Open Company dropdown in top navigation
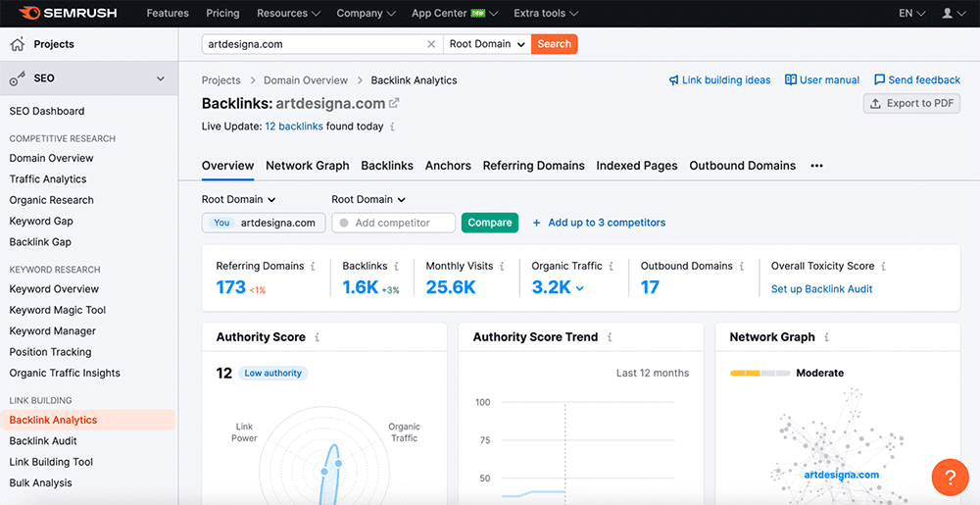This screenshot has width=980, height=505. click(367, 13)
